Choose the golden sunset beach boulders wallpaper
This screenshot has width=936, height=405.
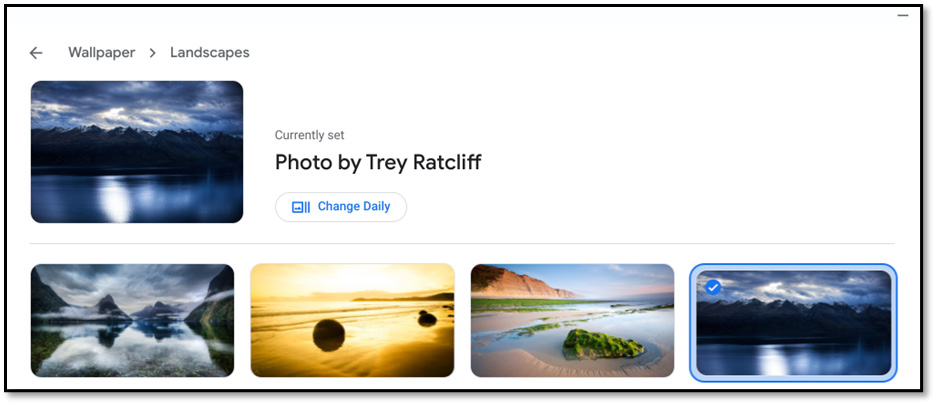[352, 320]
